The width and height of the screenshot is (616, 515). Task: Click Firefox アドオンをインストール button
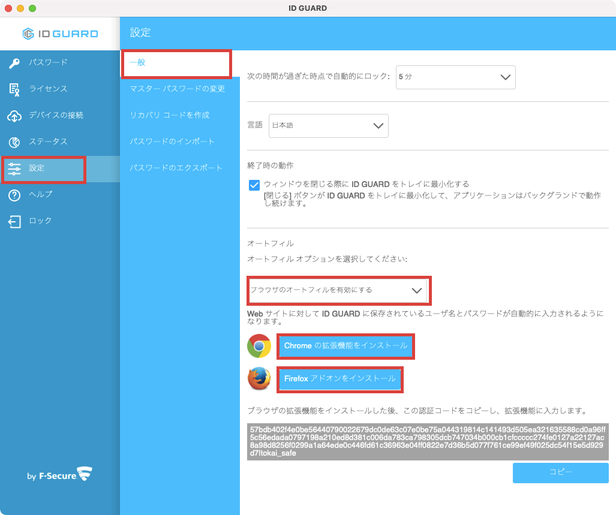pos(340,379)
